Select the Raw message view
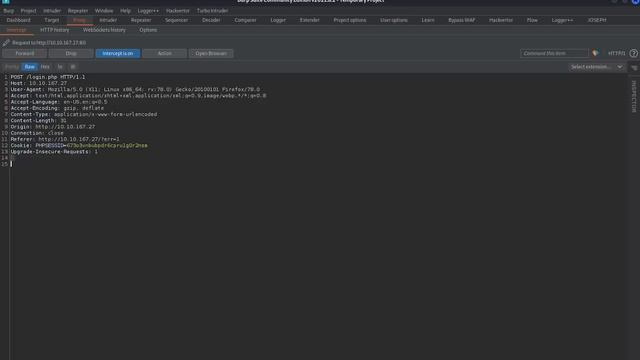Image resolution: width=640 pixels, height=360 pixels. [29, 67]
